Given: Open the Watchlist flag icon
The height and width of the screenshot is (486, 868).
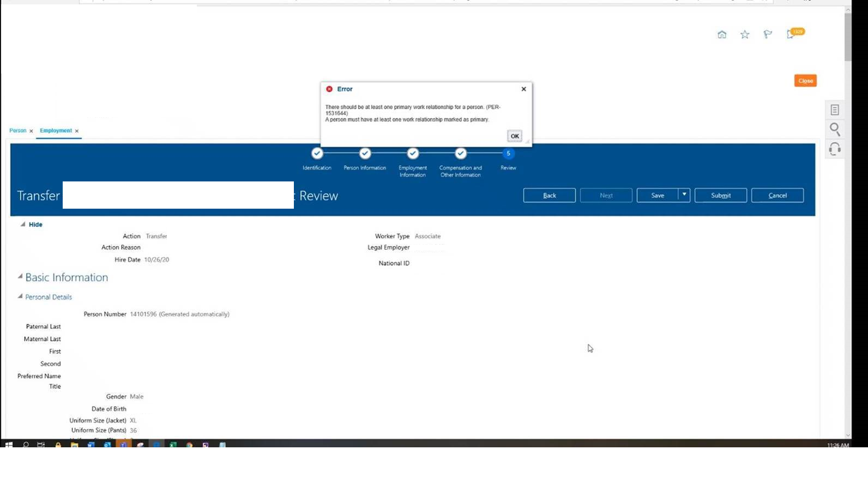Looking at the screenshot, I should 768,34.
